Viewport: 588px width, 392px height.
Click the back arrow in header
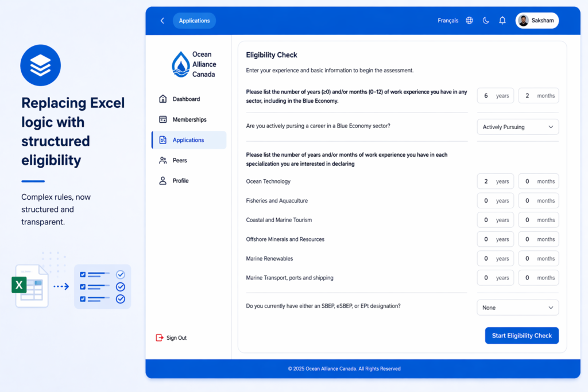[162, 21]
